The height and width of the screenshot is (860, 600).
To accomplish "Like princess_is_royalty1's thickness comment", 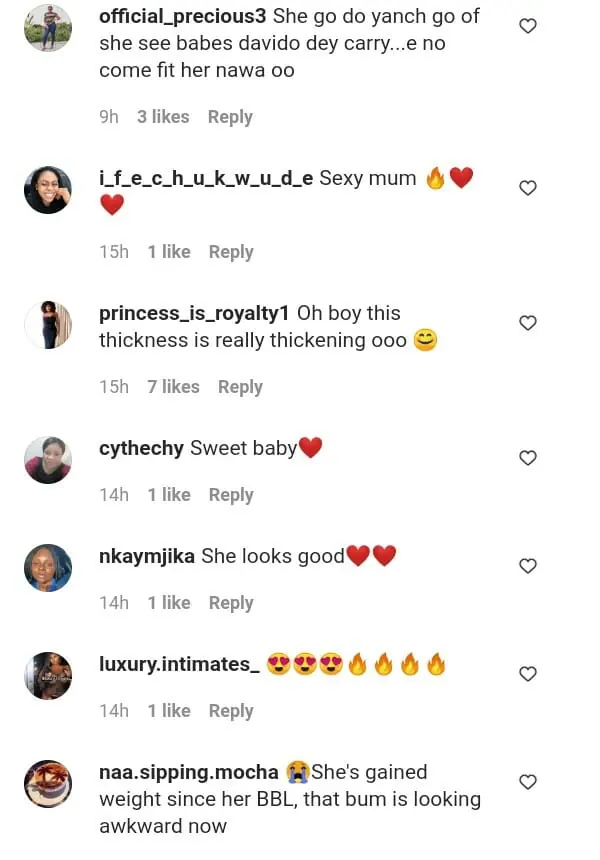I will [528, 323].
